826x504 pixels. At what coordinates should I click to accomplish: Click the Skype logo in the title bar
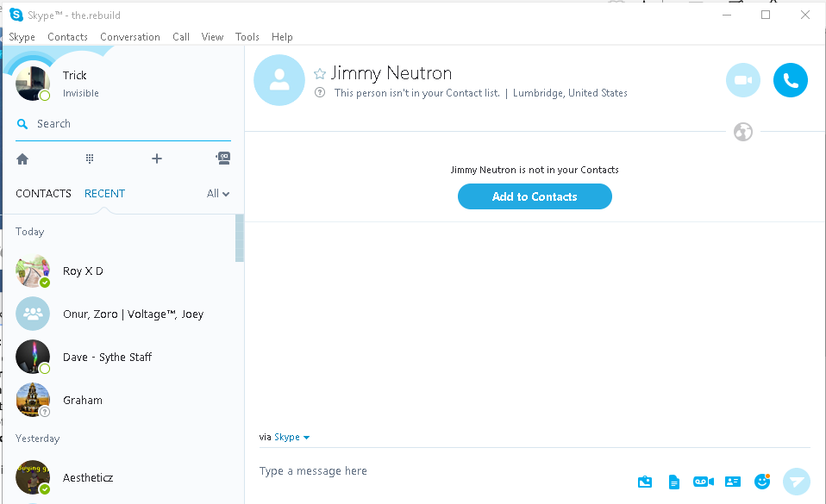(16, 15)
